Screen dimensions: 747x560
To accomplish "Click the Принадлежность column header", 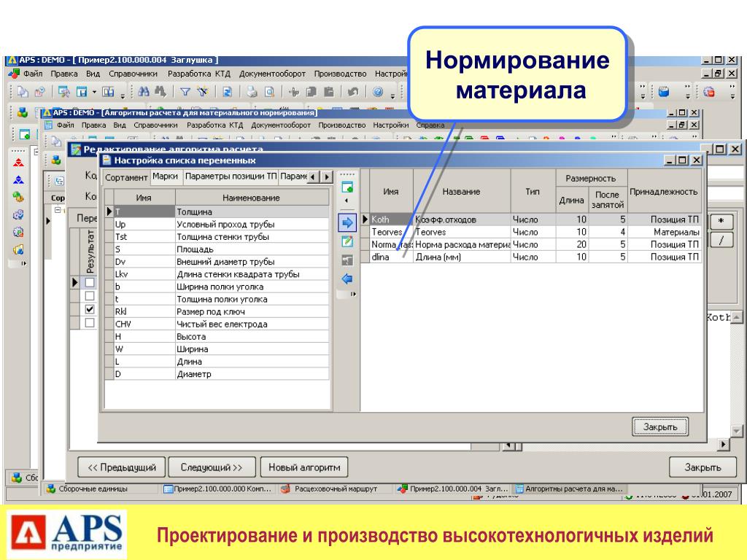I will click(x=664, y=192).
